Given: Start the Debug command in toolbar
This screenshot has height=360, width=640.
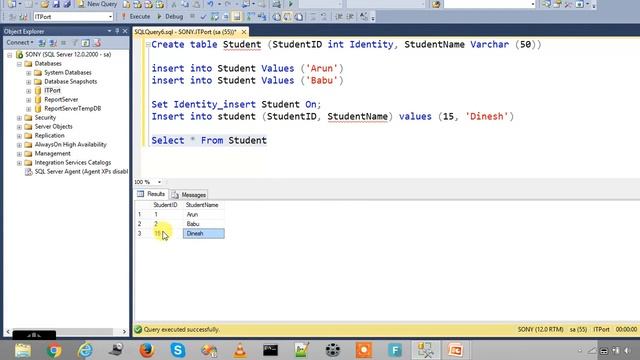Looking at the screenshot, I should (x=170, y=17).
